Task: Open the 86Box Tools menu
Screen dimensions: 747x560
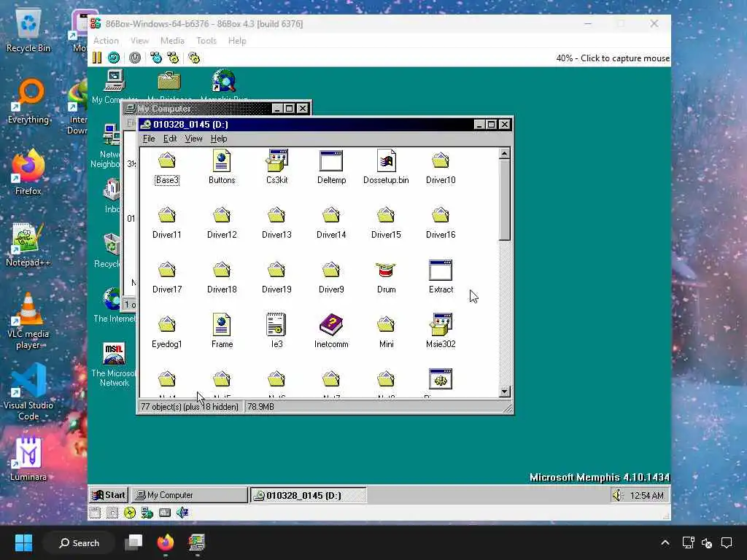Action: pos(206,41)
